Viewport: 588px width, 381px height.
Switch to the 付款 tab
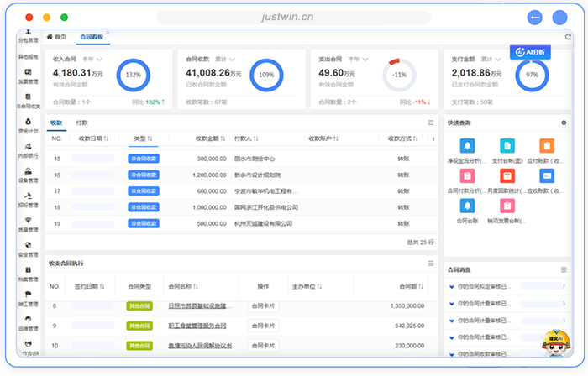click(x=82, y=123)
